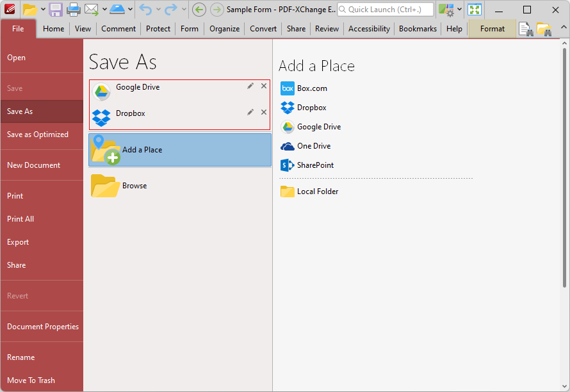Select Save As in the sidebar
This screenshot has height=392, width=570.
tap(42, 111)
